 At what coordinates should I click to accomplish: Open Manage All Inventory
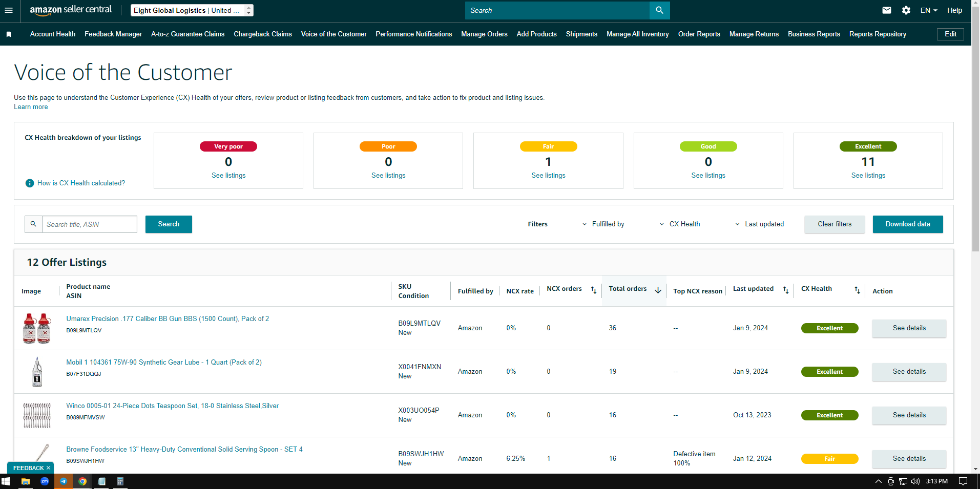click(x=638, y=34)
